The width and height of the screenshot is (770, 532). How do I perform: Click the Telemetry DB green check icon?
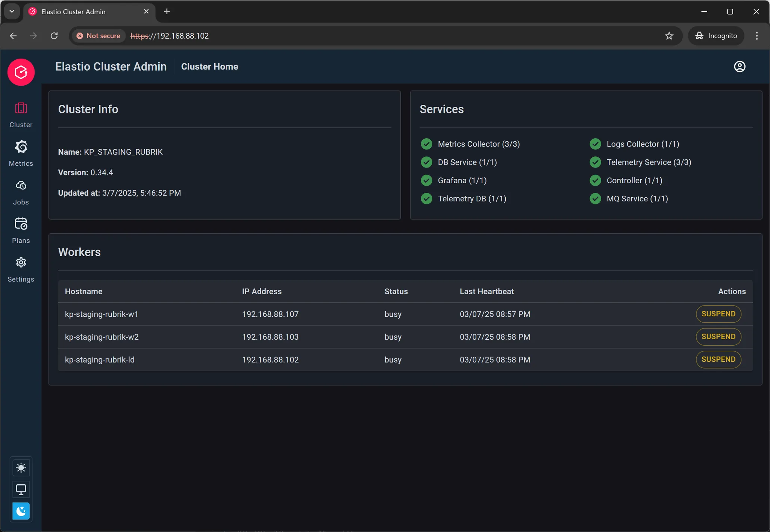[426, 198]
